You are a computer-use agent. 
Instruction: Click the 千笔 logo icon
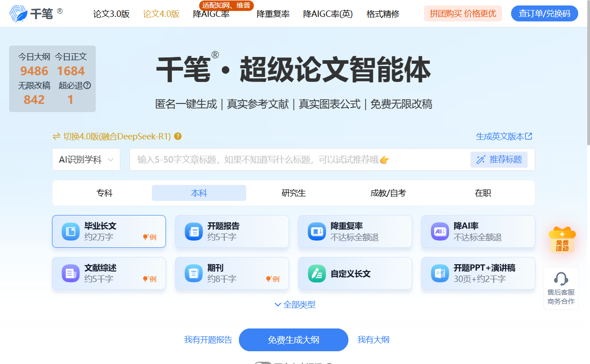coord(18,14)
